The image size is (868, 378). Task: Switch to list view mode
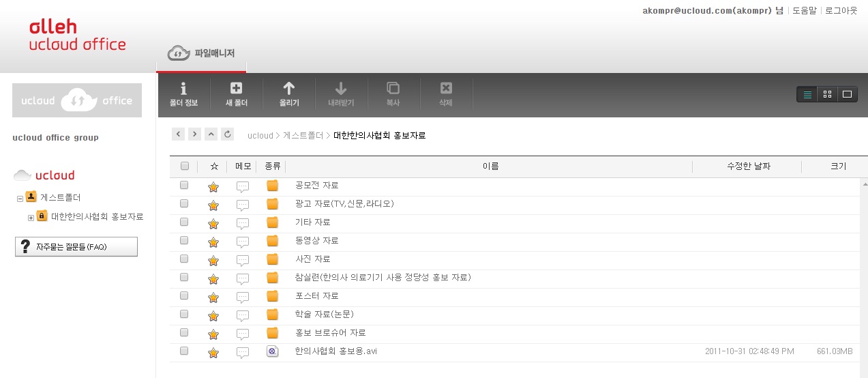tap(808, 95)
